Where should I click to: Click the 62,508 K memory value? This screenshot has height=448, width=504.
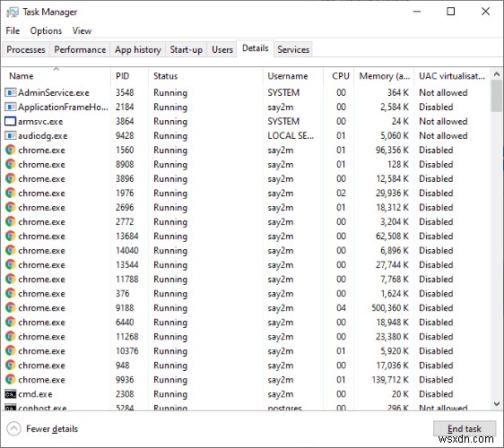pyautogui.click(x=392, y=236)
